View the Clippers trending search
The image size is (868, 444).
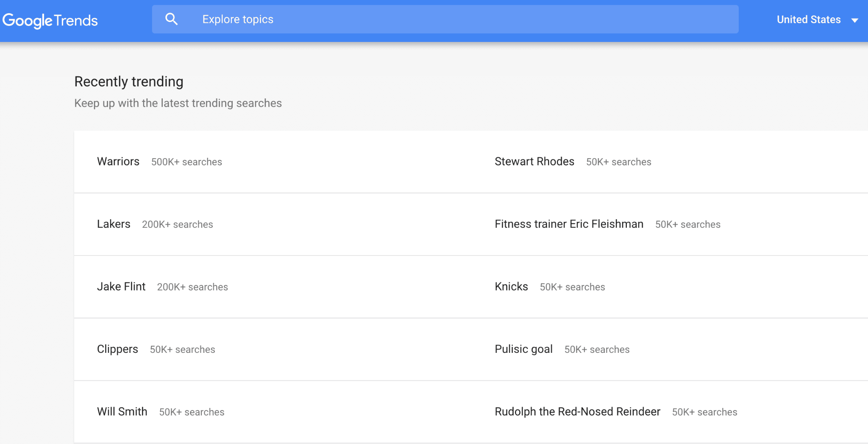[x=117, y=349]
